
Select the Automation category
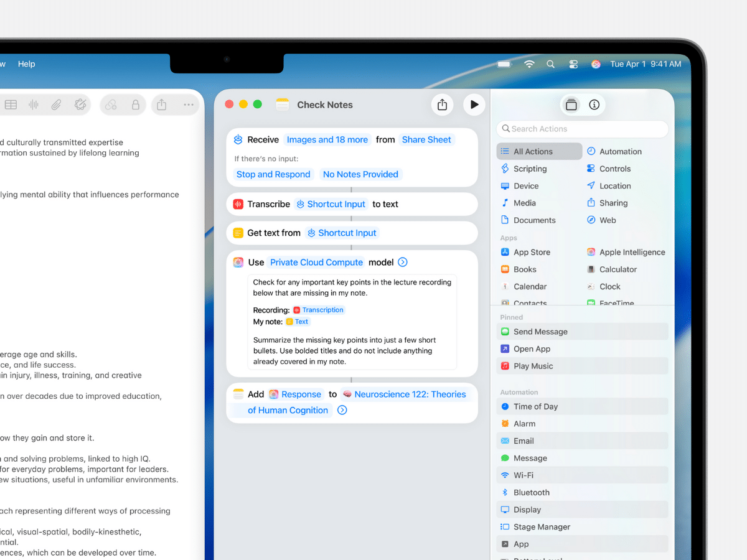click(614, 151)
